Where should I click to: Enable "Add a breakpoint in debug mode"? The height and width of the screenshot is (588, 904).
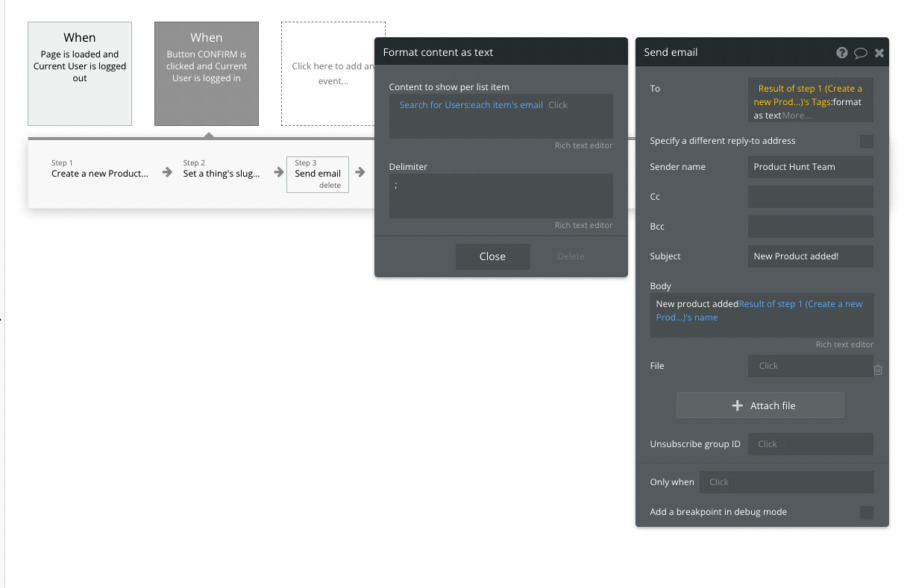[866, 512]
